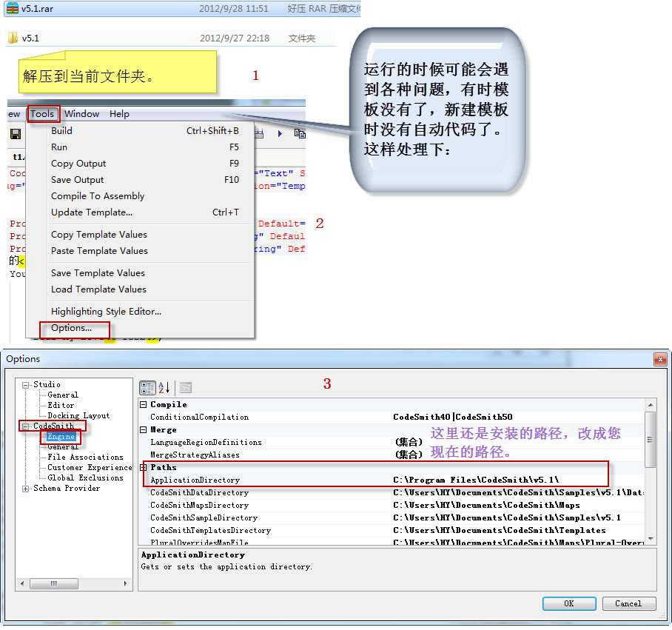This screenshot has height=630, width=672.
Task: Click OK in Options dialog
Action: (568, 603)
